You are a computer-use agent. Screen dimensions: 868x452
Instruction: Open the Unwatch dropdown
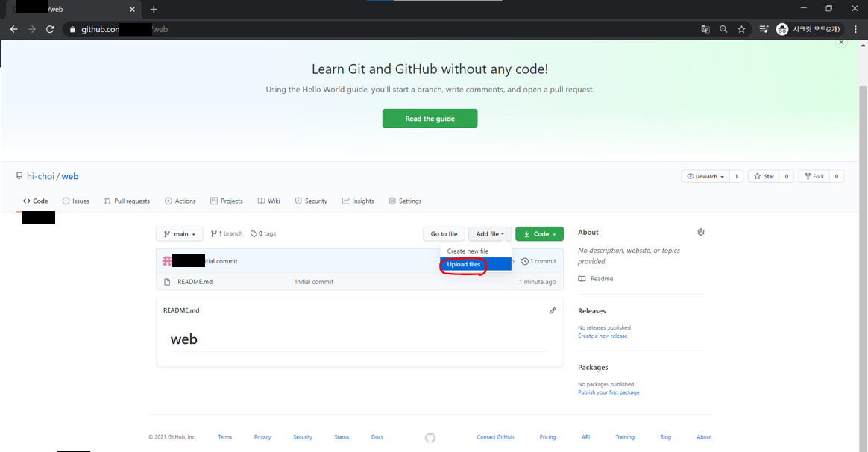coord(705,176)
